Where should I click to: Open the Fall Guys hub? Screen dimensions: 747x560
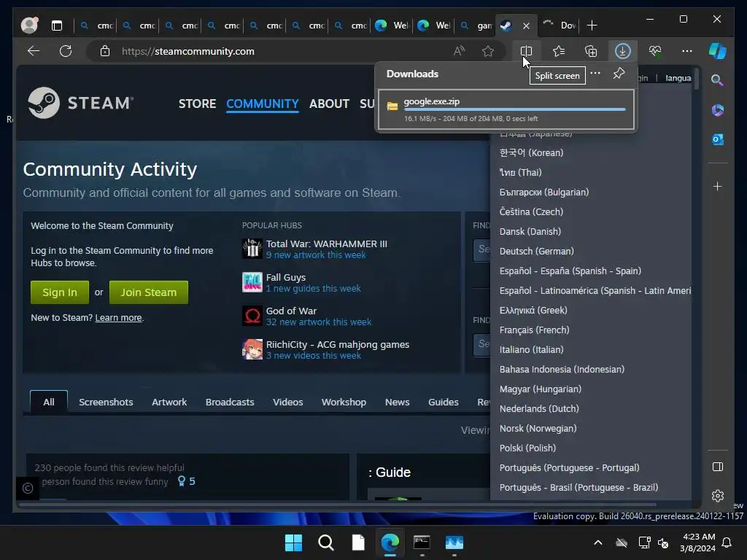click(x=286, y=277)
